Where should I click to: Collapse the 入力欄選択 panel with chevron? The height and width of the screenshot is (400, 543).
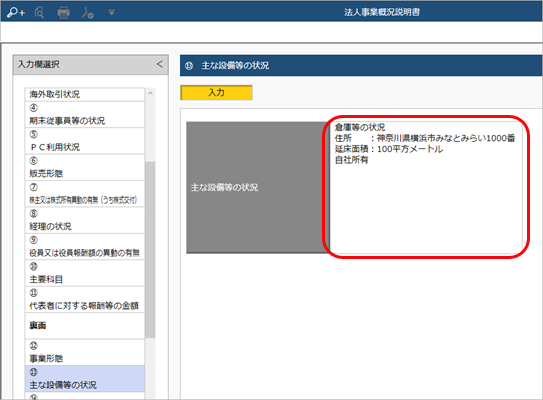[159, 64]
